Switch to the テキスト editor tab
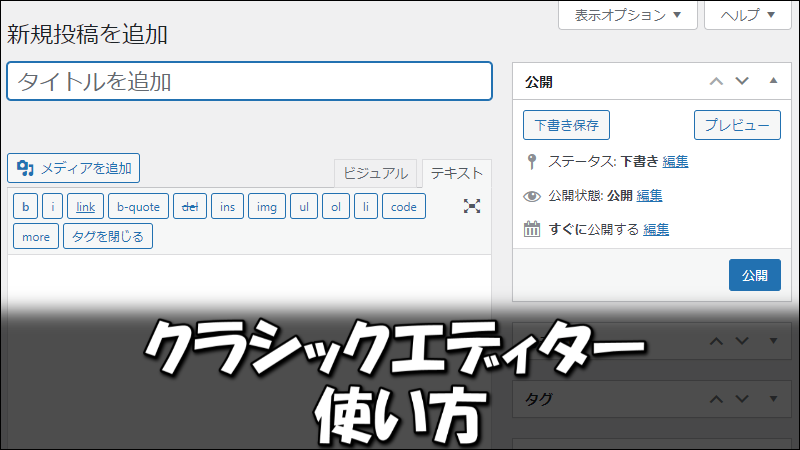This screenshot has width=800, height=450. point(456,173)
